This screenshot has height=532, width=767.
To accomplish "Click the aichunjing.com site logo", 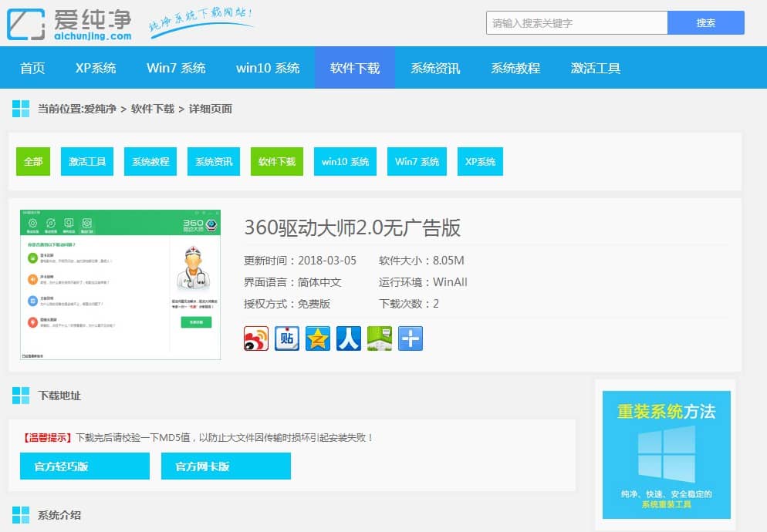I will [x=69, y=24].
